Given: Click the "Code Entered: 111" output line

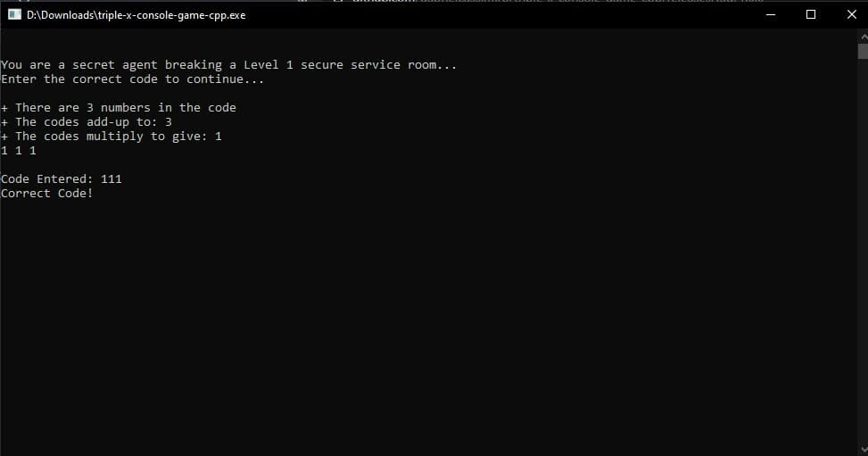Looking at the screenshot, I should click(62, 179).
